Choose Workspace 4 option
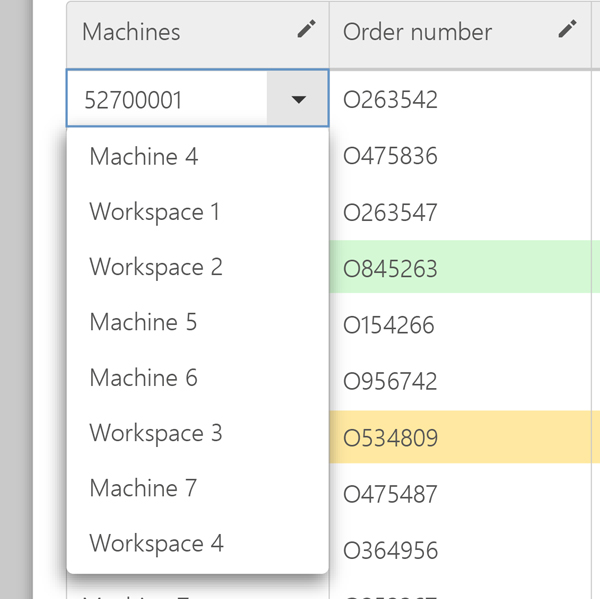 pyautogui.click(x=197, y=543)
